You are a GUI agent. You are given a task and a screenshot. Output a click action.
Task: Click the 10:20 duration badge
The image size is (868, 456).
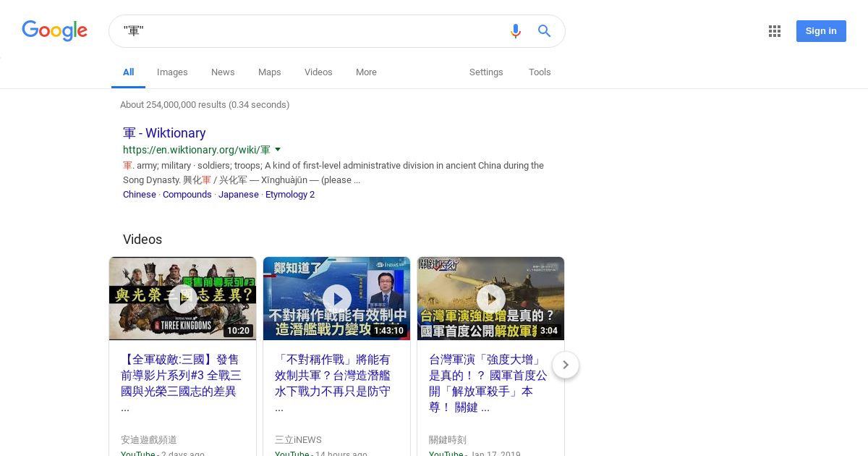coord(238,331)
